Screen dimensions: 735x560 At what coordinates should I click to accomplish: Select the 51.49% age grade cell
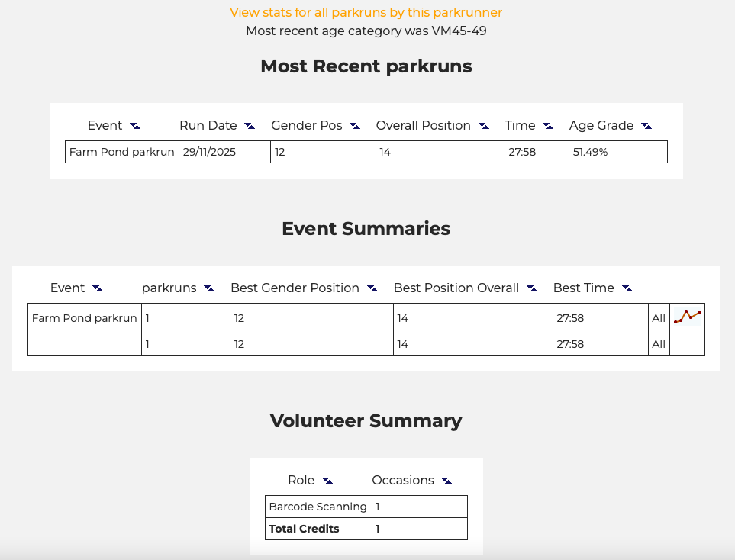click(x=617, y=152)
